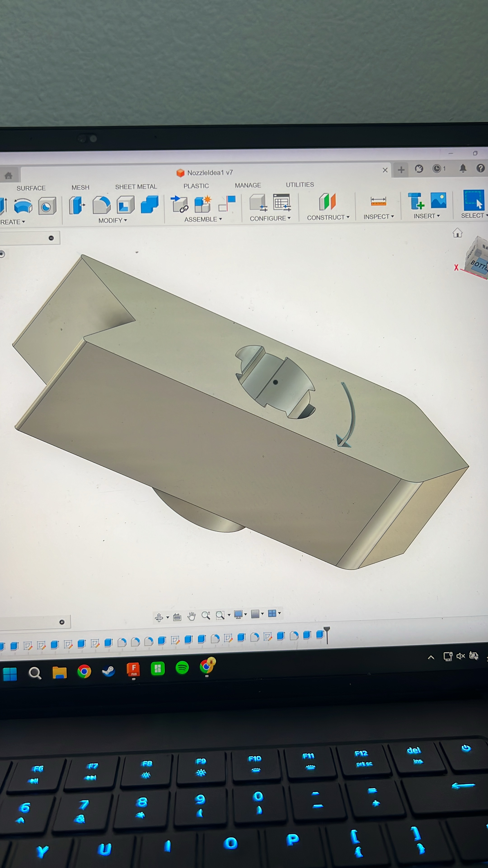Click the Hole tool icon in Create
This screenshot has width=488, height=868.
pos(47,206)
